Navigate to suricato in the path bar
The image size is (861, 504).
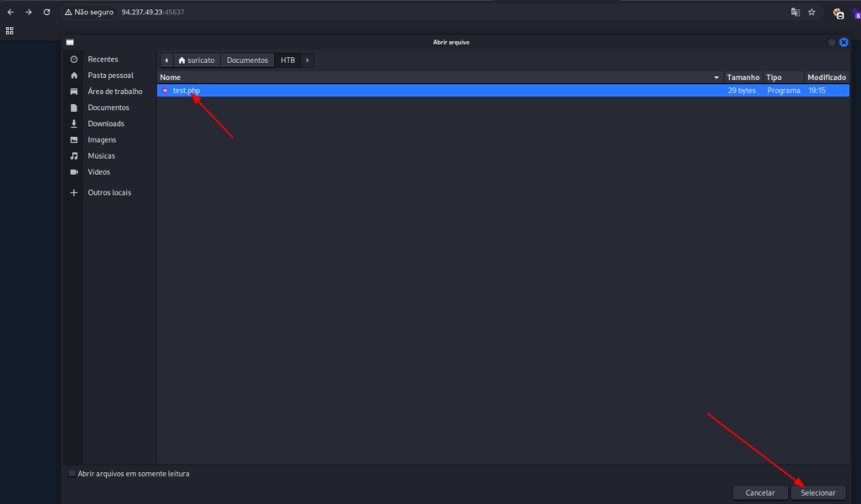[x=197, y=60]
